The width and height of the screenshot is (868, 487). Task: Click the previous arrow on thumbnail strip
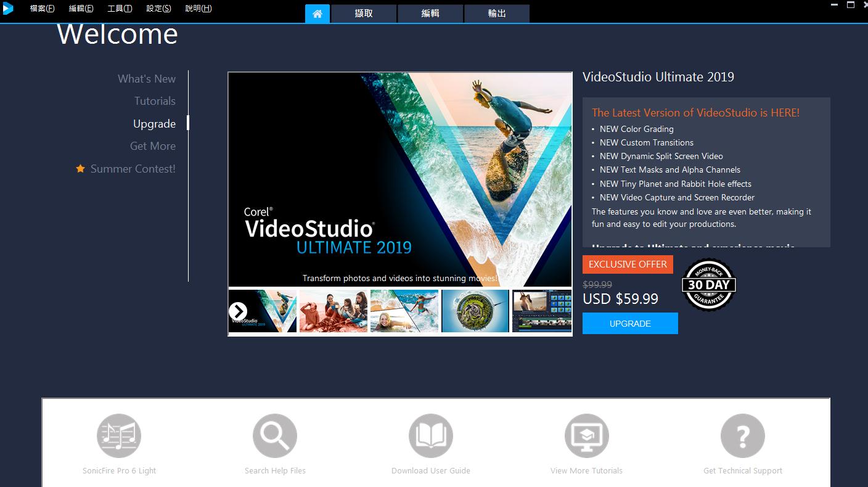point(238,311)
